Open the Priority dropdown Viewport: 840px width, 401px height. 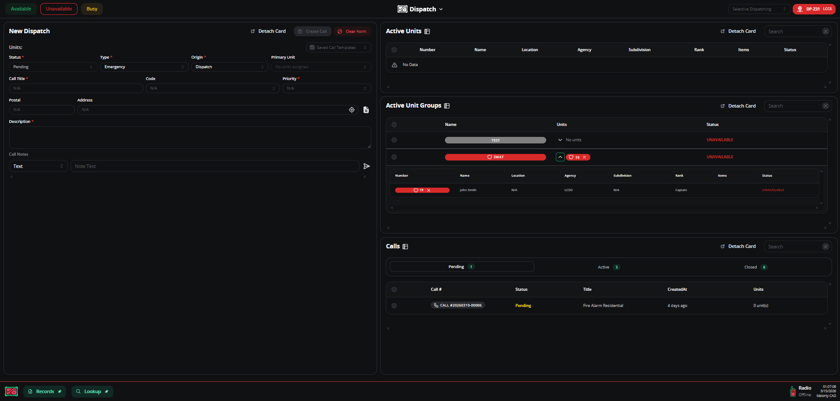point(327,88)
